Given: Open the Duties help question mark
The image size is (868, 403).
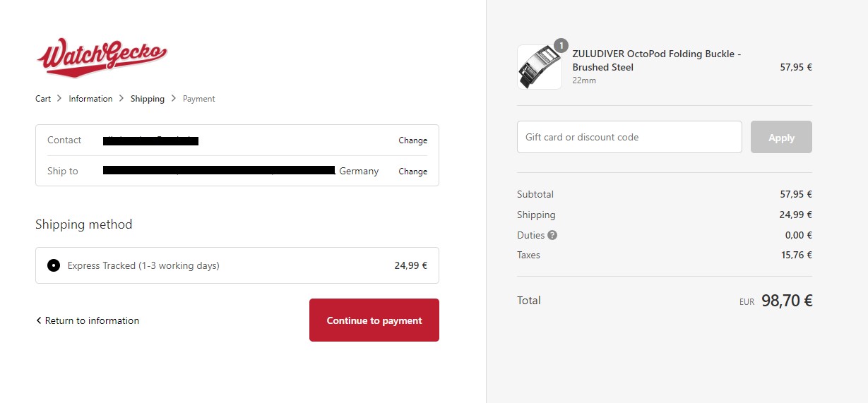Looking at the screenshot, I should point(552,235).
